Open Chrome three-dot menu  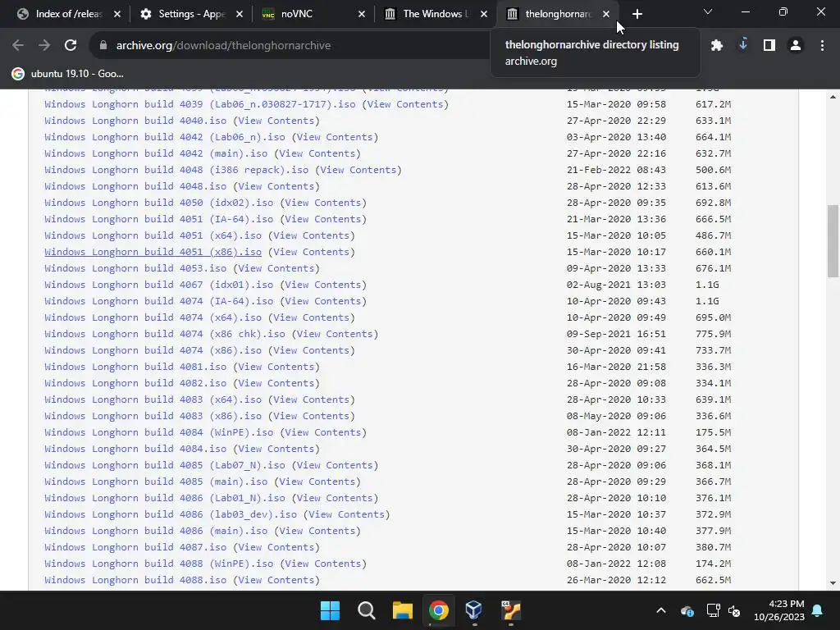pyautogui.click(x=822, y=46)
